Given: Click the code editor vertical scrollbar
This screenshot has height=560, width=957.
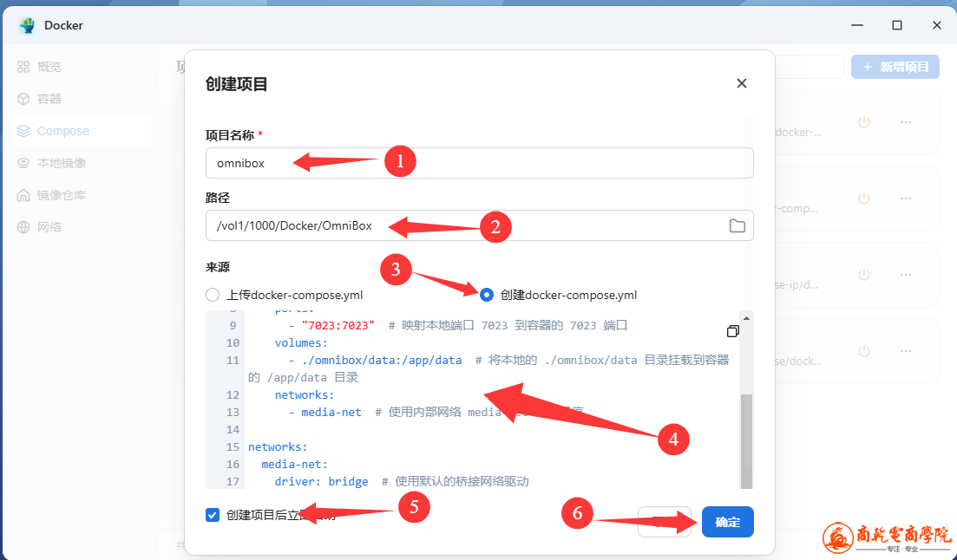Looking at the screenshot, I should (x=746, y=438).
